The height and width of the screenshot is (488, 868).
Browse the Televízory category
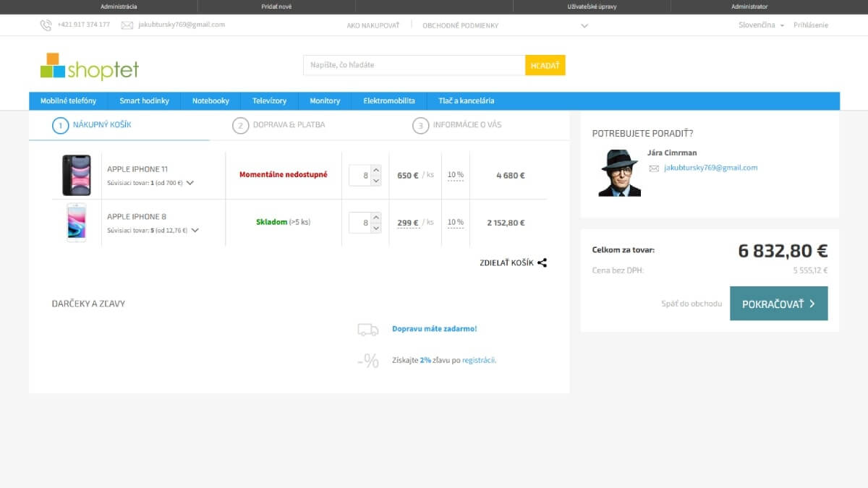pos(269,101)
